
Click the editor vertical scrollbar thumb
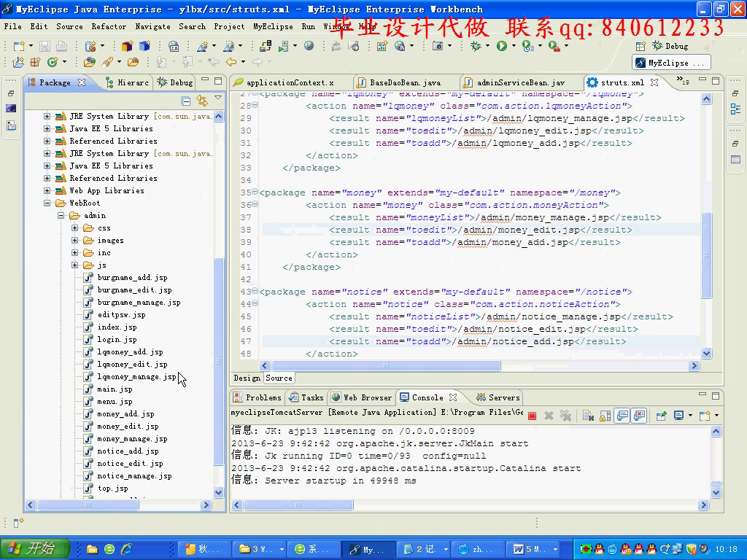point(706,255)
